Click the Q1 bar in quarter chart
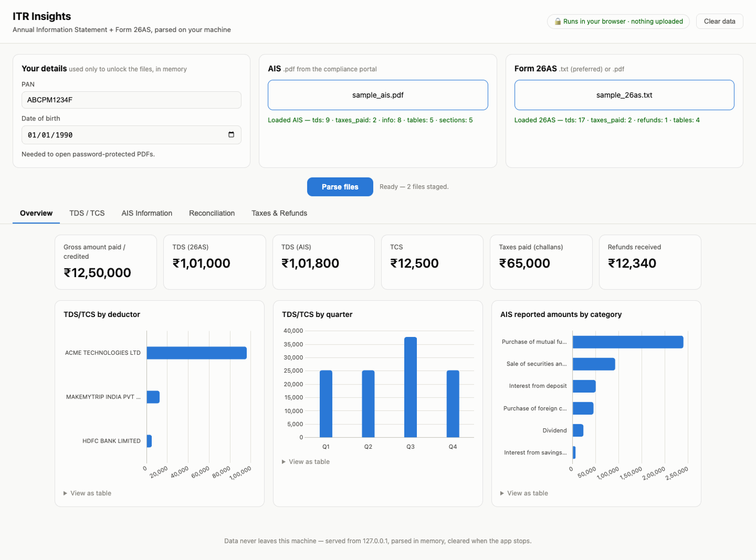Screen dimensions: 756x560 326,404
